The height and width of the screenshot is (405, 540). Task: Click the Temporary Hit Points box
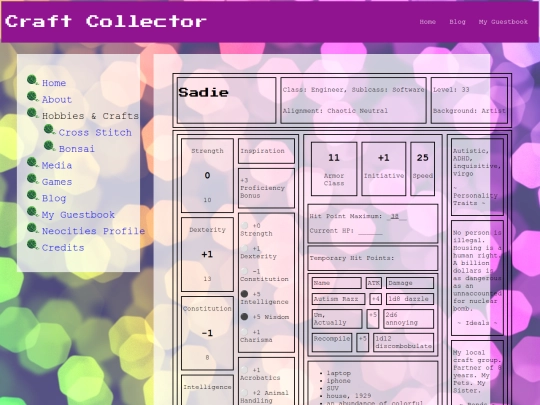tap(373, 258)
